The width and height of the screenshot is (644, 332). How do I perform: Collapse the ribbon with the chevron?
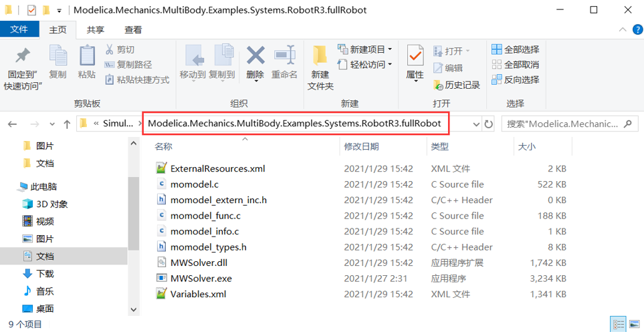(623, 29)
